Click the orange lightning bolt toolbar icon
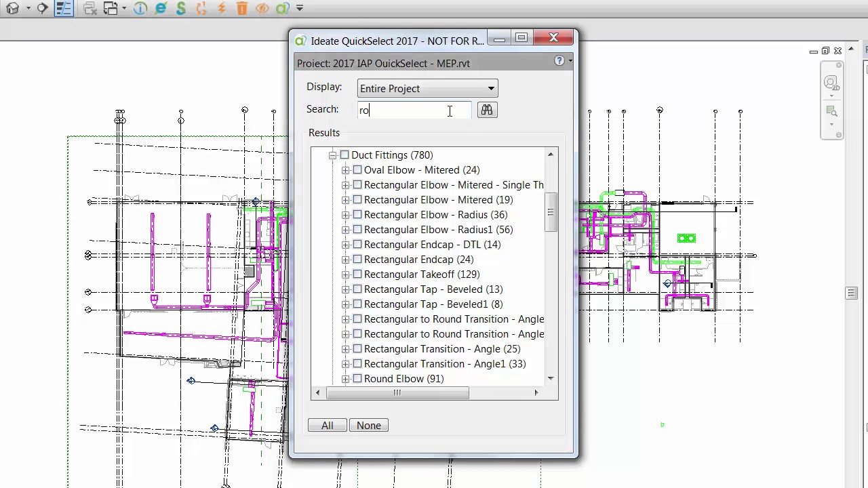The width and height of the screenshot is (868, 488). [x=222, y=9]
